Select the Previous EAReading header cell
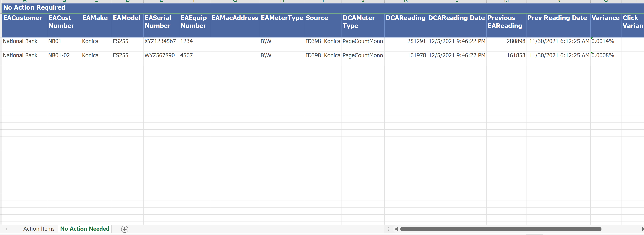644x235 pixels. pyautogui.click(x=506, y=26)
